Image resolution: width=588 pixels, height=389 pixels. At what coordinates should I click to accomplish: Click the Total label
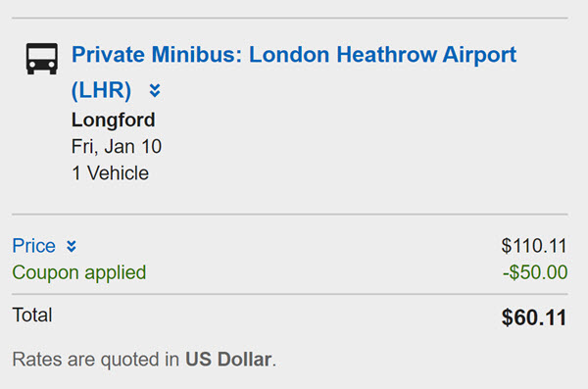32,316
